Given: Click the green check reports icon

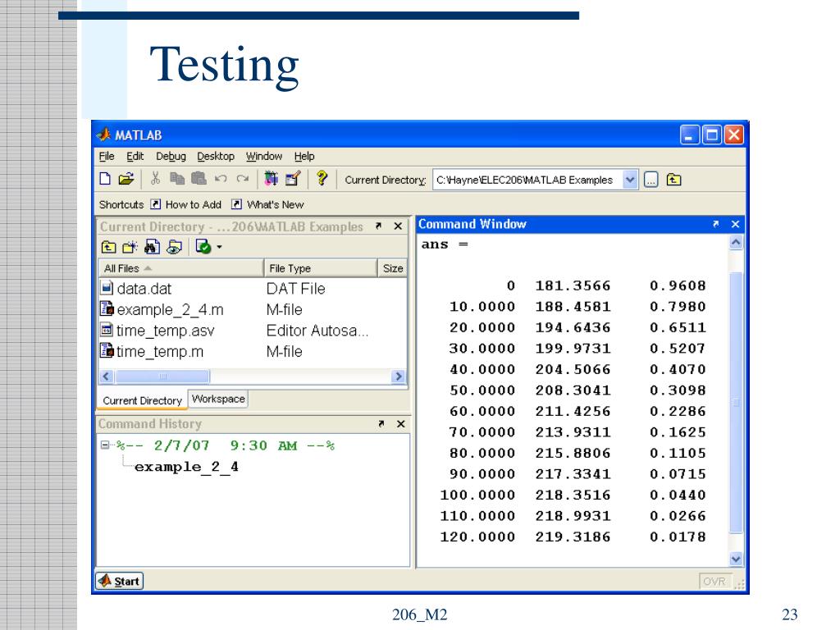Looking at the screenshot, I should 203,246.
